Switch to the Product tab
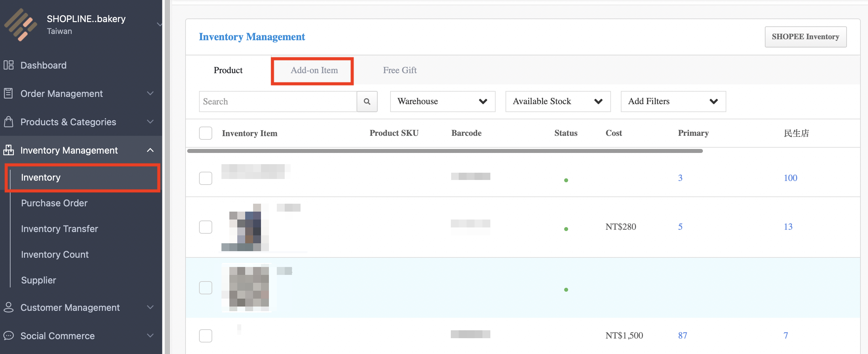868x354 pixels. 228,70
